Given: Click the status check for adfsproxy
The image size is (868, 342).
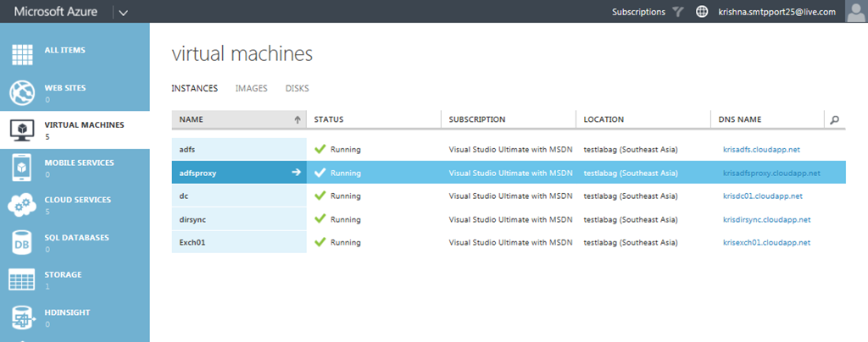Looking at the screenshot, I should coord(320,173).
